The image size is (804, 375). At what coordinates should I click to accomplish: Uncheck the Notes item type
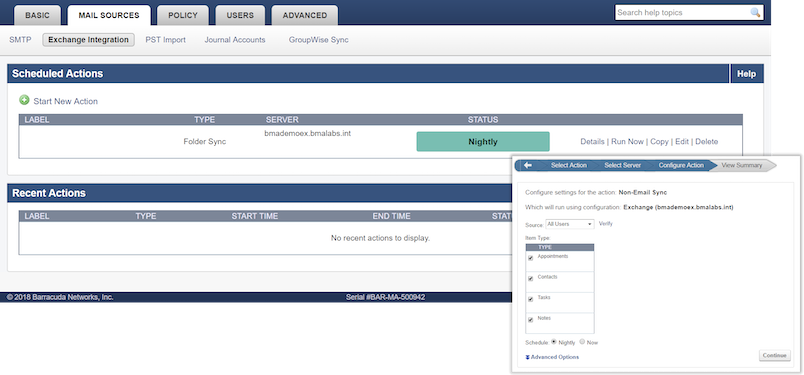click(531, 320)
